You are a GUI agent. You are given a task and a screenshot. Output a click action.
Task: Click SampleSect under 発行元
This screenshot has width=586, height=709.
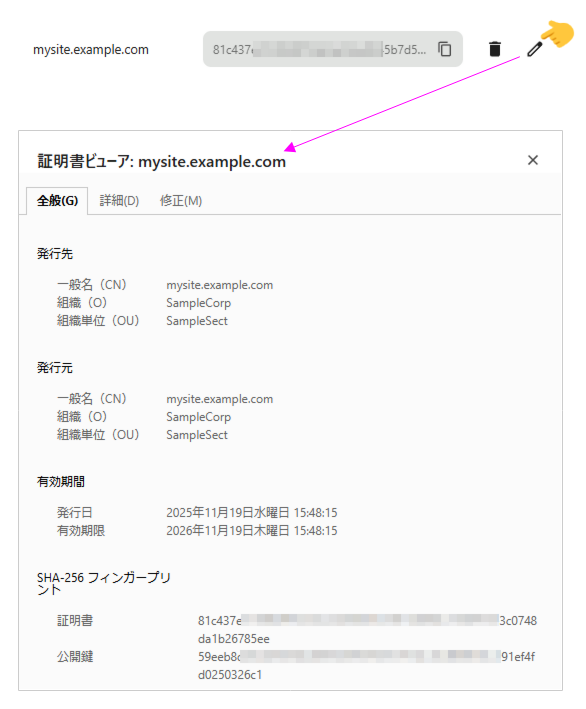point(197,435)
